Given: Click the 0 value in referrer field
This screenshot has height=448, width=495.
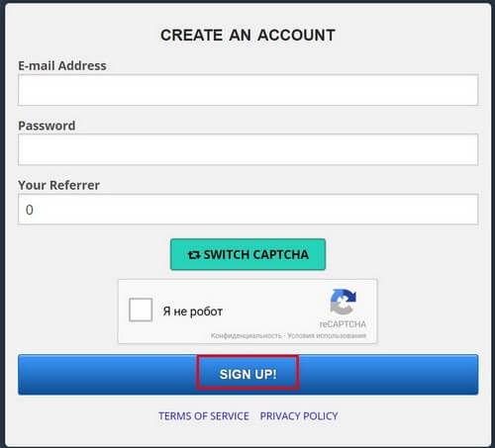Looking at the screenshot, I should point(30,210).
